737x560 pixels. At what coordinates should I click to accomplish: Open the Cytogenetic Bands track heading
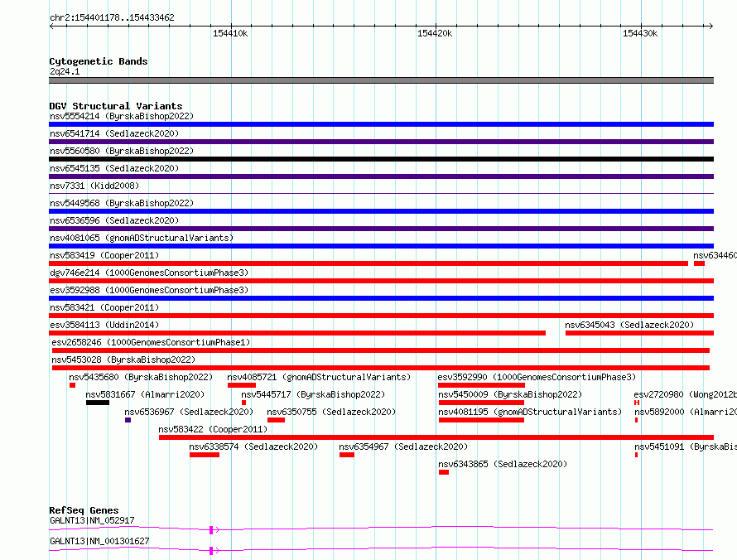pyautogui.click(x=98, y=61)
